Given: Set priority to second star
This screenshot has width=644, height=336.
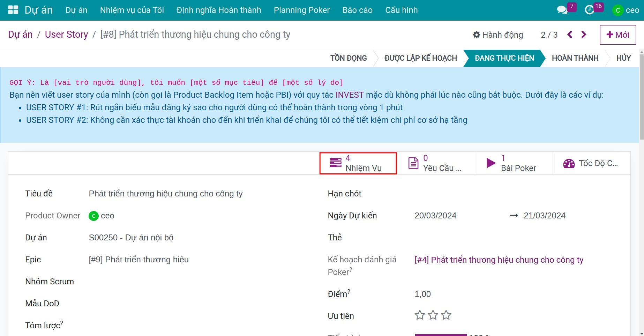Looking at the screenshot, I should click(433, 315).
